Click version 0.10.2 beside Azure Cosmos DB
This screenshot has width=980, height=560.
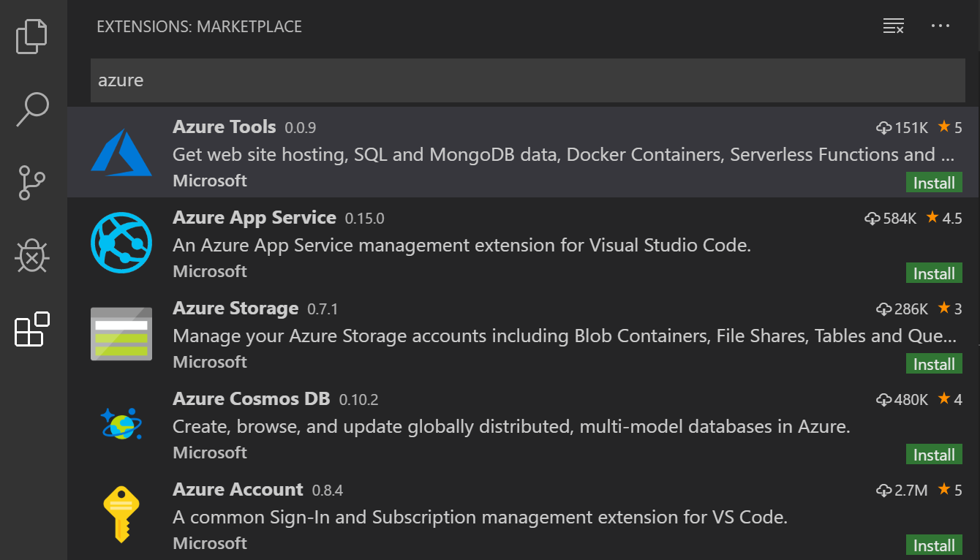(358, 400)
